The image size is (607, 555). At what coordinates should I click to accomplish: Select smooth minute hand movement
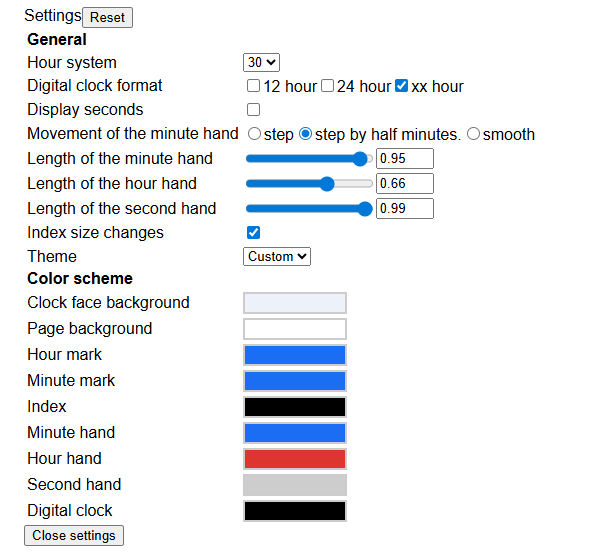pos(473,134)
